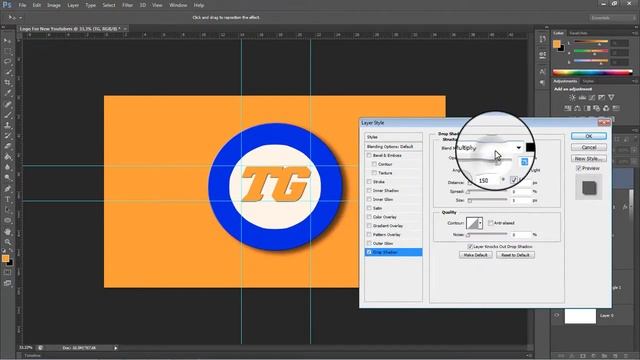Viewport: 640px width, 360px height.
Task: Open the Adjustments panel flyout menu
Action: click(x=634, y=81)
